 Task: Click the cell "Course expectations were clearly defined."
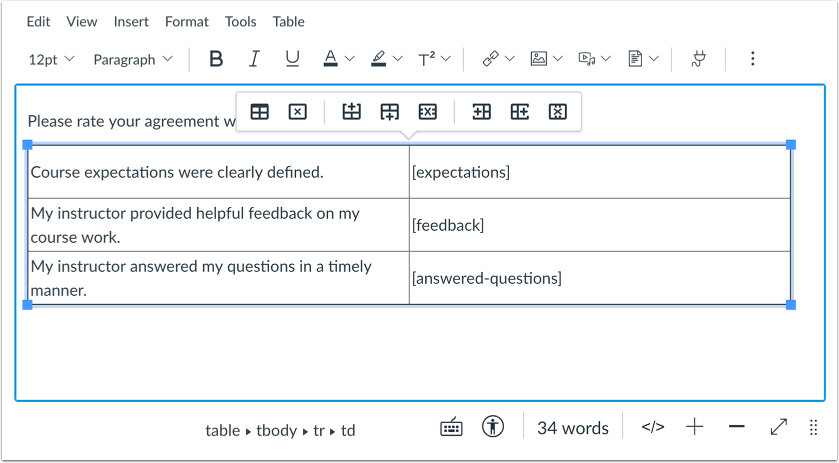(x=219, y=172)
